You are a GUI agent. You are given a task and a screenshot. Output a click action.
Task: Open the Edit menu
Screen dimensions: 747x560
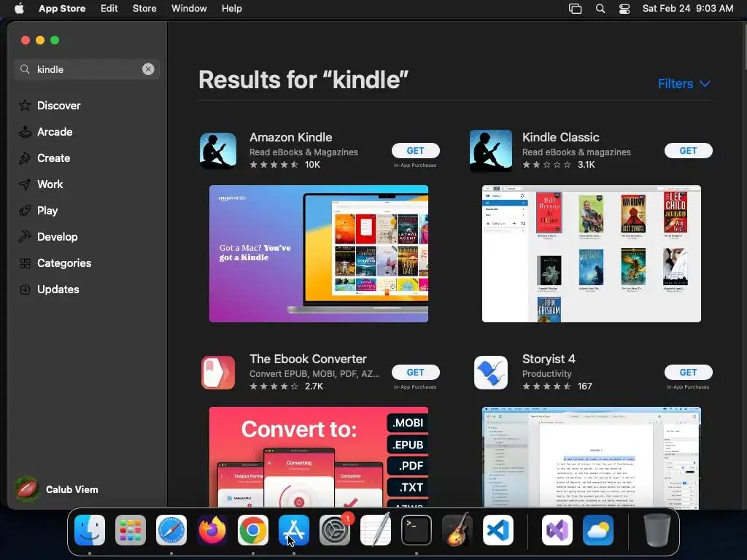pos(109,9)
